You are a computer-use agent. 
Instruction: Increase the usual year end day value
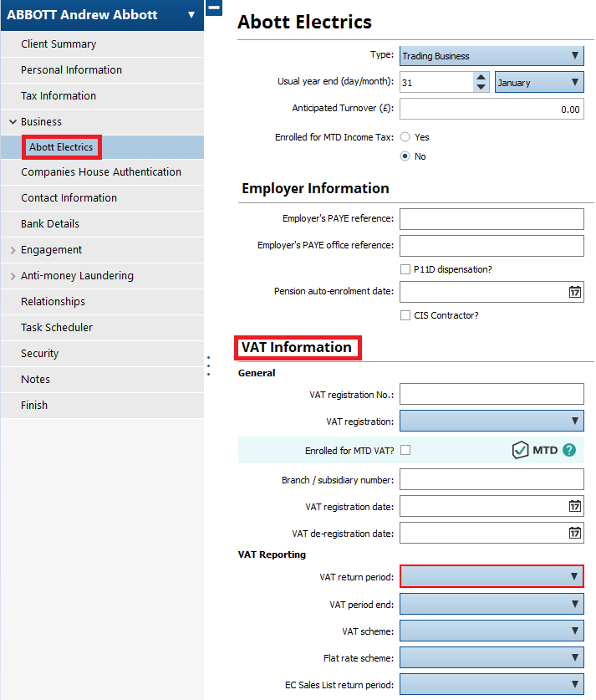click(481, 77)
